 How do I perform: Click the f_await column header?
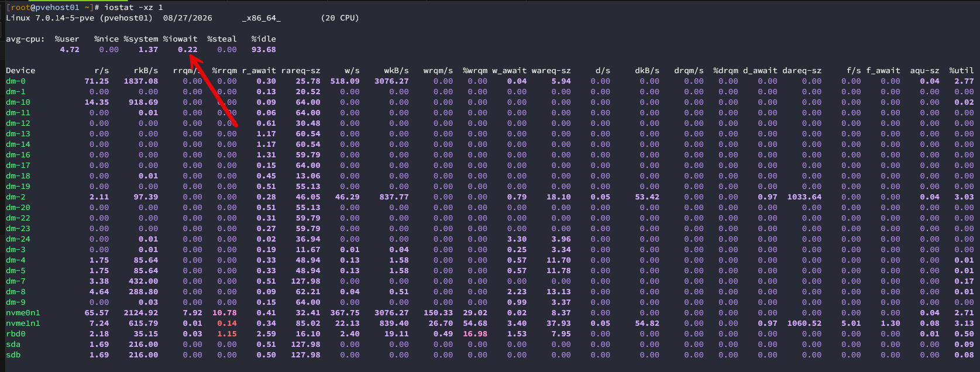(x=882, y=71)
